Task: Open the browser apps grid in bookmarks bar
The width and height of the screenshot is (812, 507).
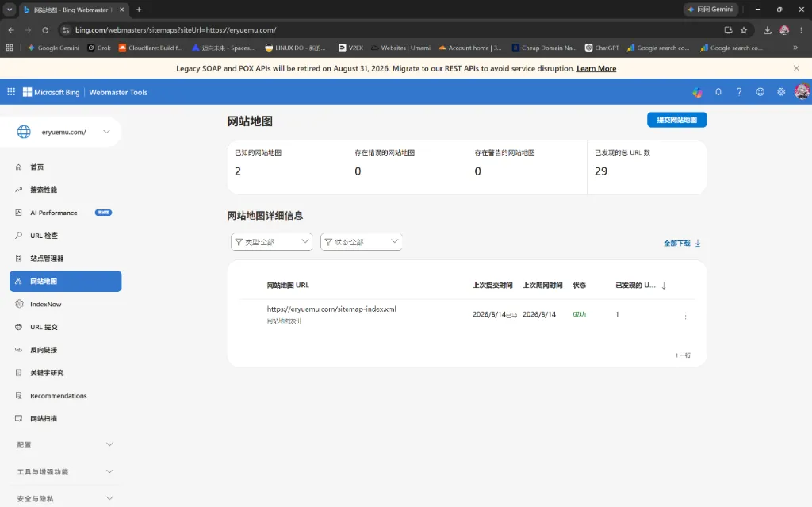Action: coord(10,48)
